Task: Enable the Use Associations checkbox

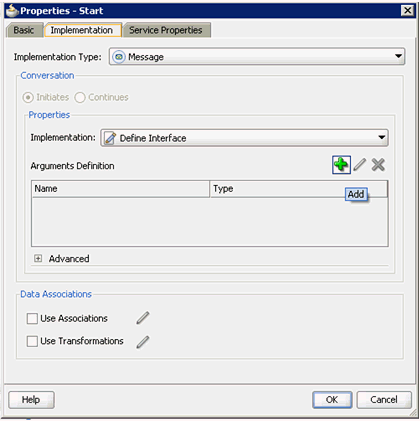Action: click(x=32, y=318)
